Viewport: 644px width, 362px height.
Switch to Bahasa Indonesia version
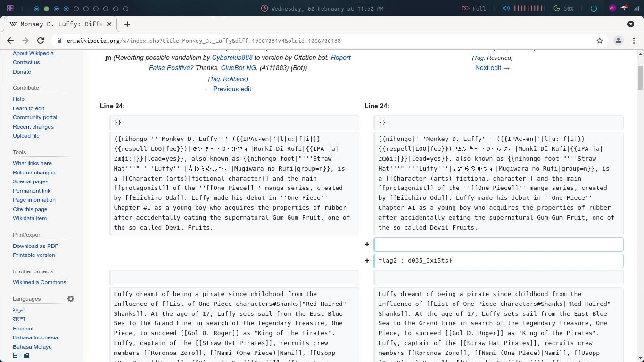click(35, 337)
